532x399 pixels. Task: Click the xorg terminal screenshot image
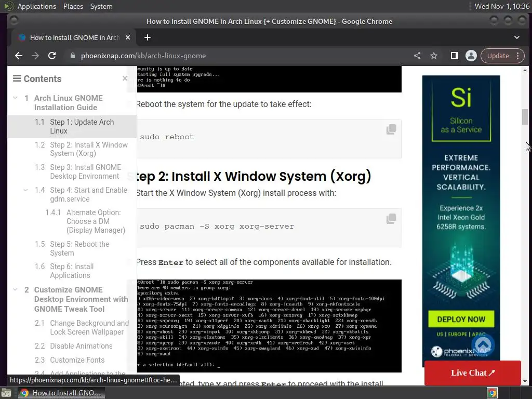(269, 326)
